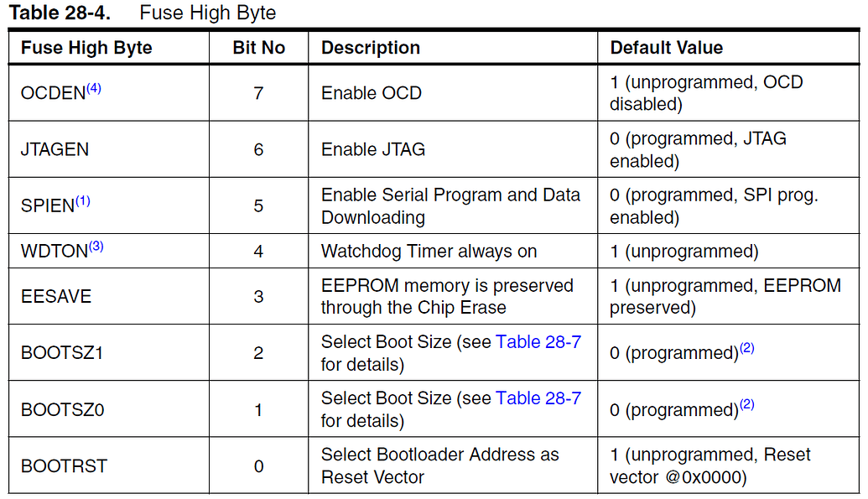Open footnote 1 next to SPIEN
This screenshot has height=499, width=868.
pyautogui.click(x=82, y=201)
